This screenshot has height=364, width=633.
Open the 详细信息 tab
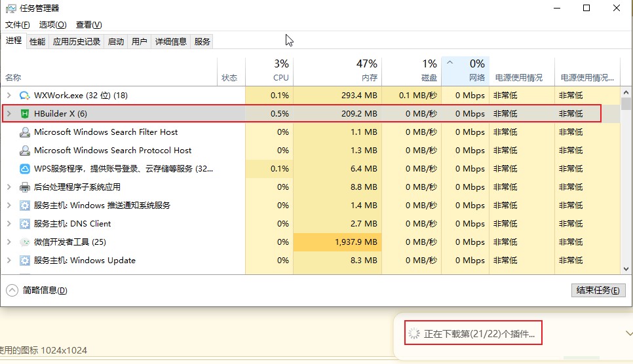(x=170, y=42)
